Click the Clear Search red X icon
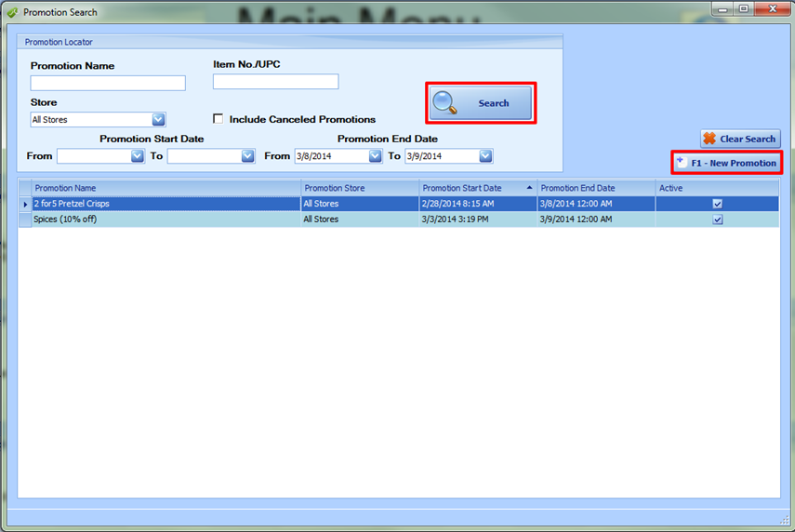Viewport: 795px width, 532px height. [x=709, y=139]
